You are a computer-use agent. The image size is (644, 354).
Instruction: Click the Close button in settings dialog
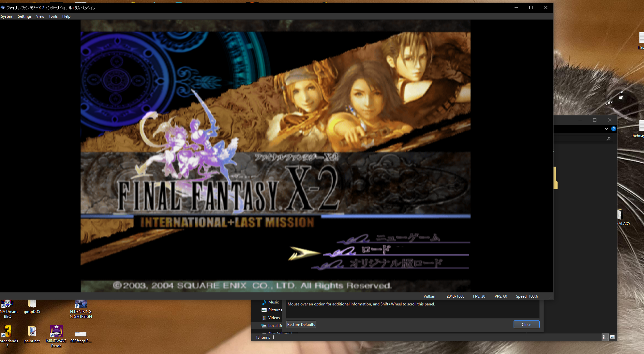(526, 325)
